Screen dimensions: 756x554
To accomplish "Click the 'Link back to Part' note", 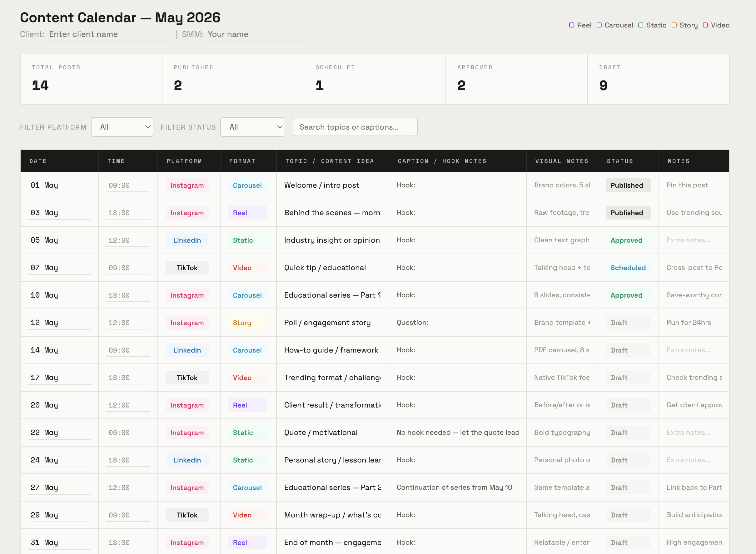I will 694,487.
